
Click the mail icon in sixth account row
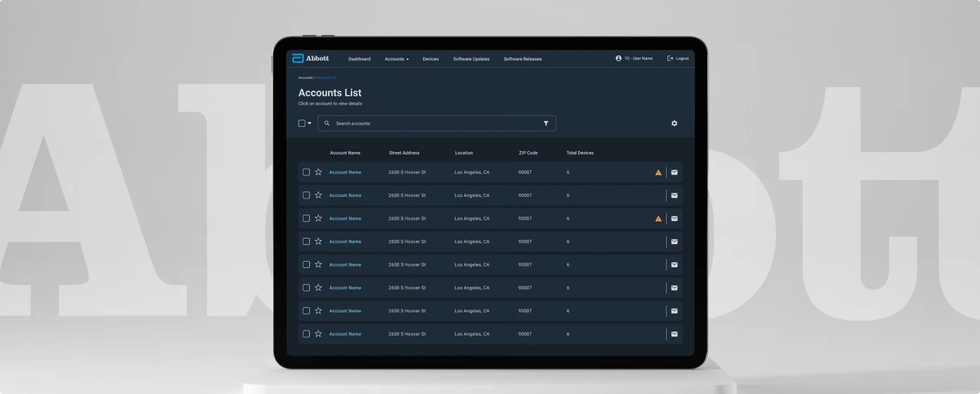tap(674, 288)
